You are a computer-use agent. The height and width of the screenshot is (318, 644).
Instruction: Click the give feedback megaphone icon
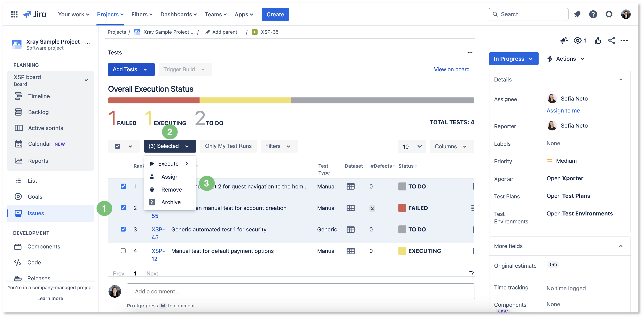pos(564,41)
